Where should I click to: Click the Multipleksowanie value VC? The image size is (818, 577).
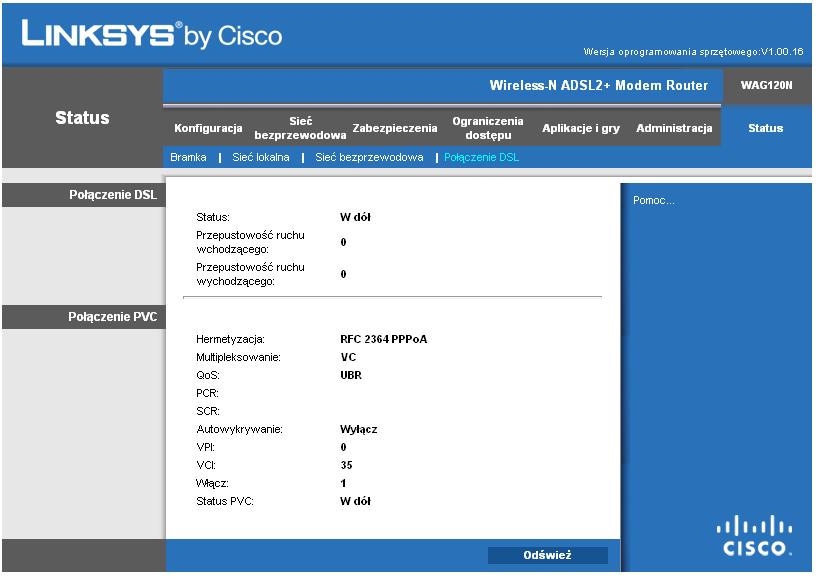pyautogui.click(x=348, y=357)
